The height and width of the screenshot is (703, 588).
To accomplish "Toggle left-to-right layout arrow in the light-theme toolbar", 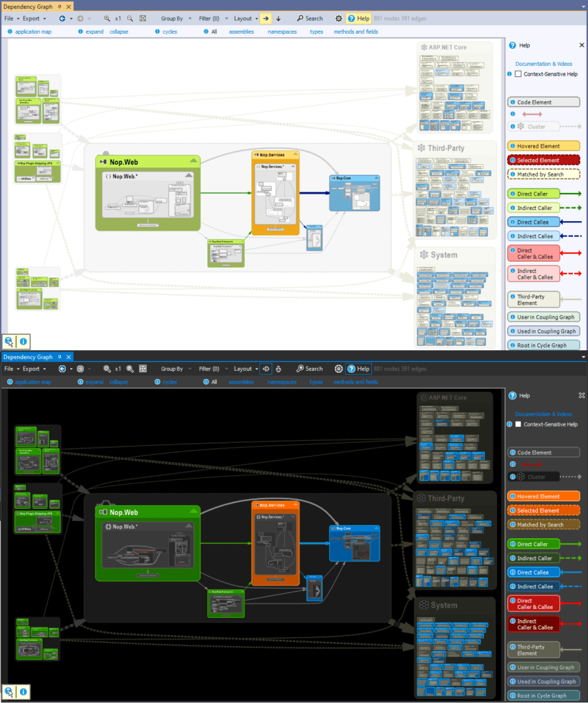I will tap(266, 19).
